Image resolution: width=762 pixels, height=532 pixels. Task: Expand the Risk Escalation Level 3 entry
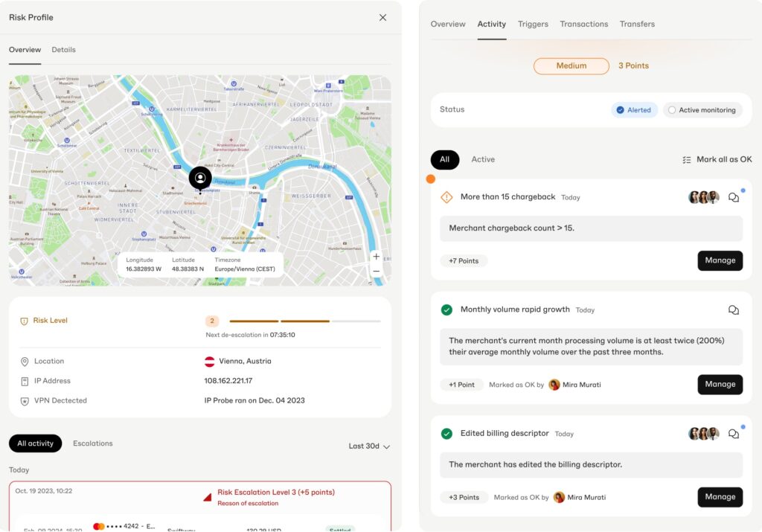(275, 493)
